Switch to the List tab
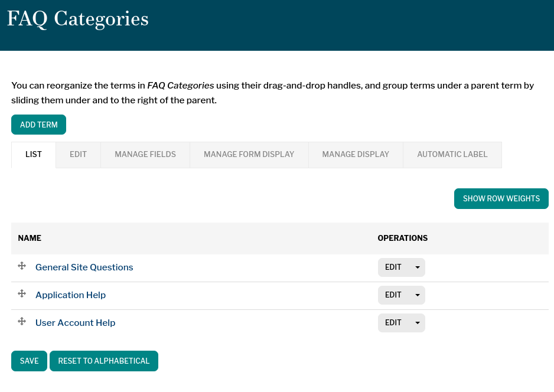The image size is (554, 392). tap(34, 155)
